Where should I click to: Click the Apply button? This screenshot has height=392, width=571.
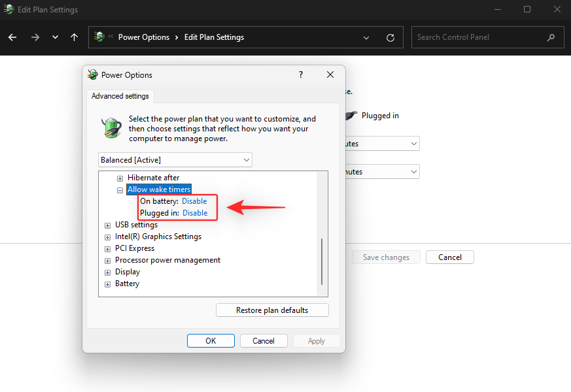[317, 341]
